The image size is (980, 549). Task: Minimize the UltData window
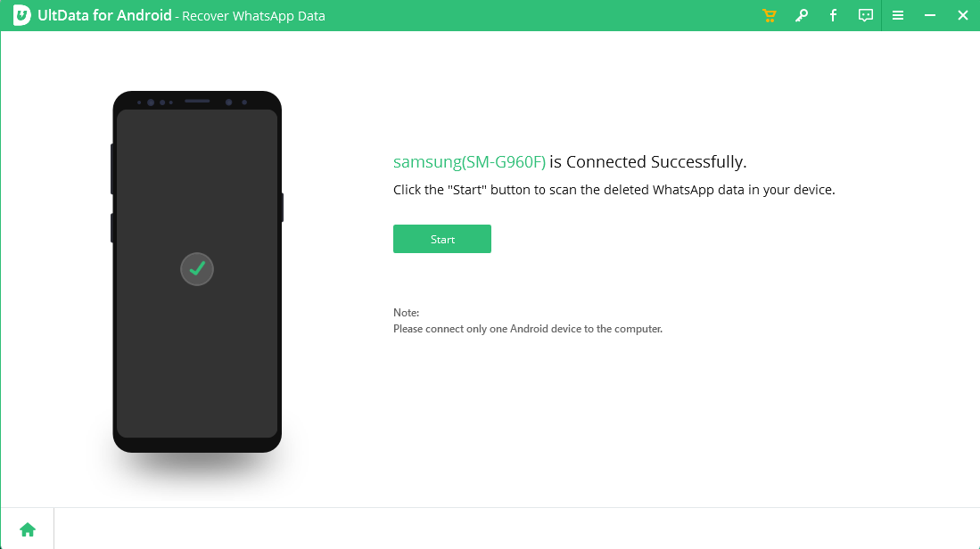930,16
